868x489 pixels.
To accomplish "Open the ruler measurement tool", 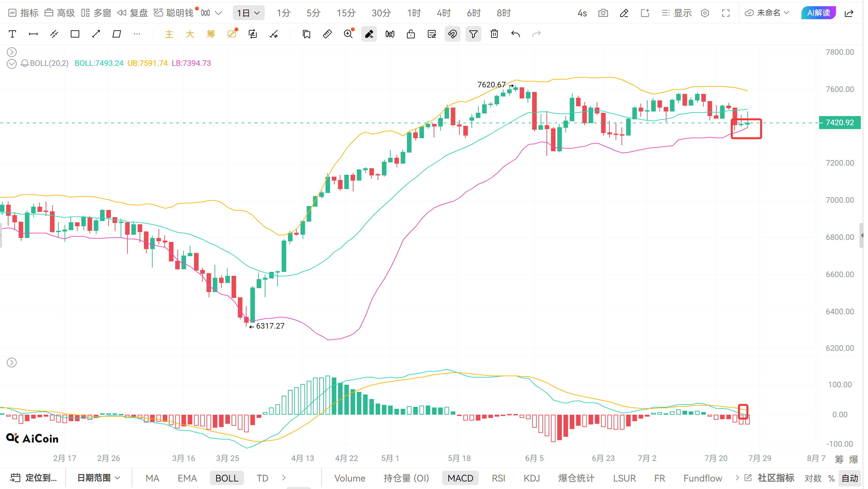I will click(327, 34).
